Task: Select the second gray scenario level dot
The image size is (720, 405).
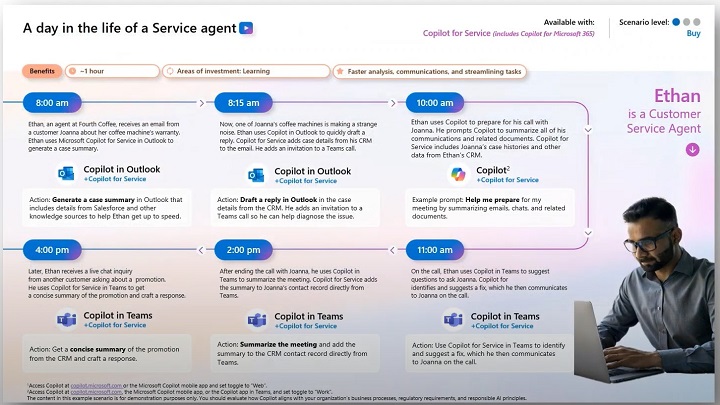Action: [x=686, y=20]
